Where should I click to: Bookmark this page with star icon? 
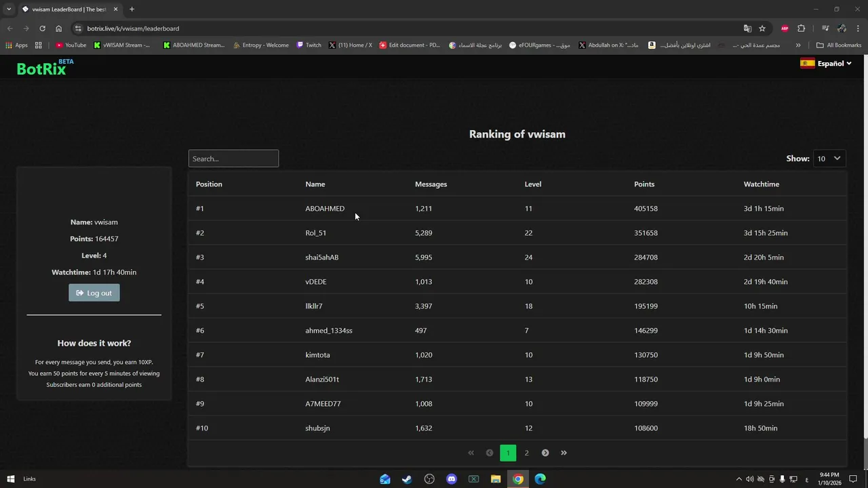[762, 28]
